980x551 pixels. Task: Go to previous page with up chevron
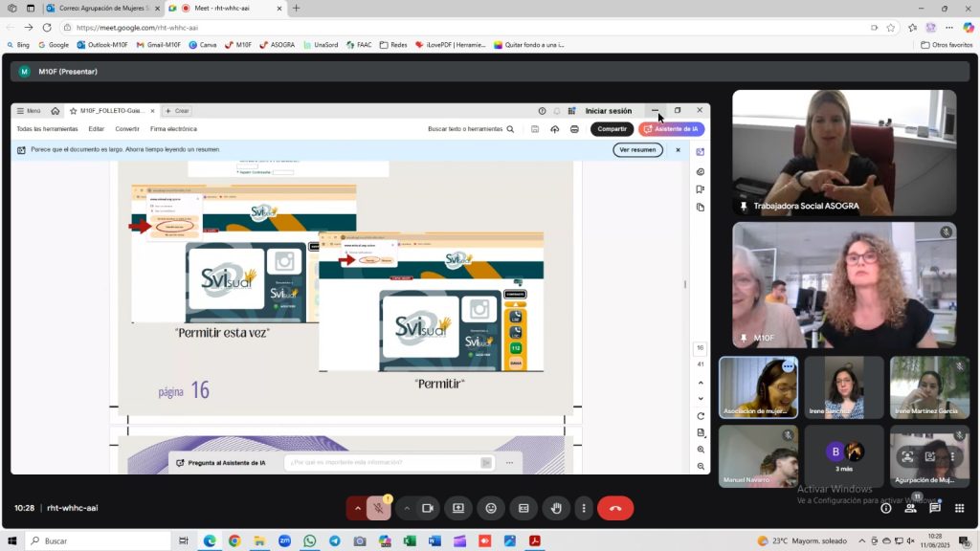701,383
